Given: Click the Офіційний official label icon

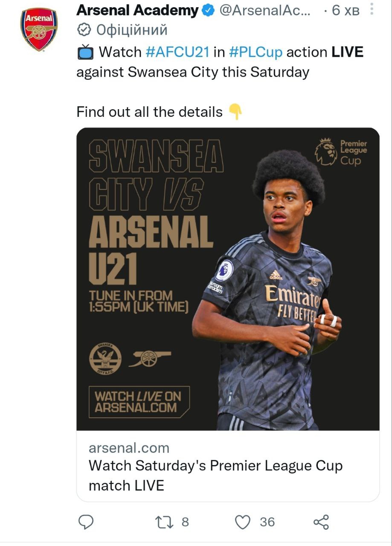Looking at the screenshot, I should (x=84, y=30).
